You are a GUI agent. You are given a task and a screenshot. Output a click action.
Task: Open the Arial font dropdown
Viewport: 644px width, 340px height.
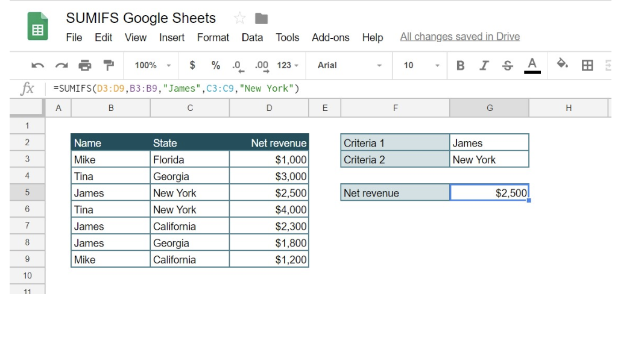[350, 65]
